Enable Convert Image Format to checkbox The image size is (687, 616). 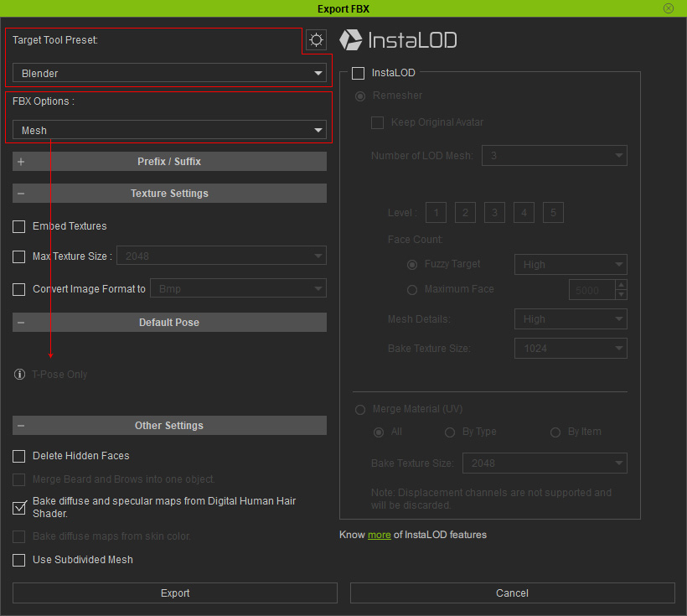click(18, 289)
